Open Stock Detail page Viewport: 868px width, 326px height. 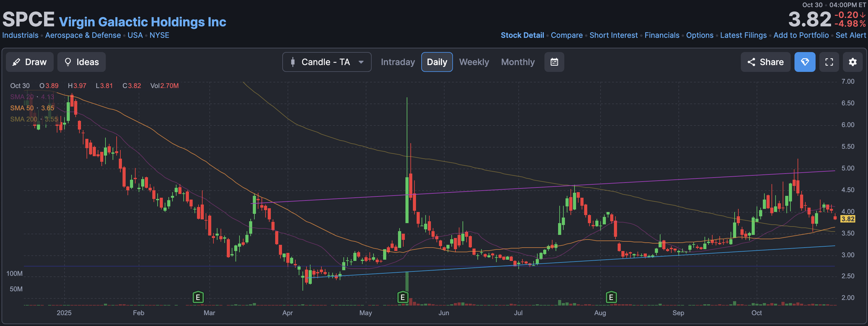pyautogui.click(x=522, y=35)
